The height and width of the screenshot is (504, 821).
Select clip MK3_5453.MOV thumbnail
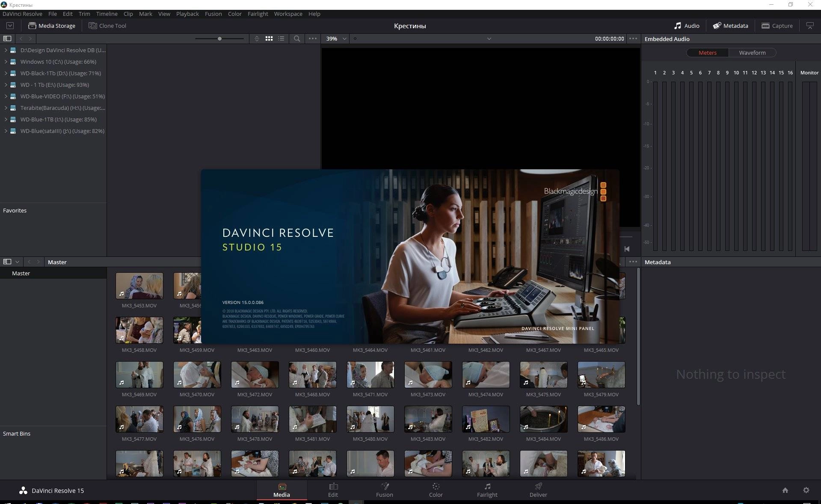pos(139,286)
